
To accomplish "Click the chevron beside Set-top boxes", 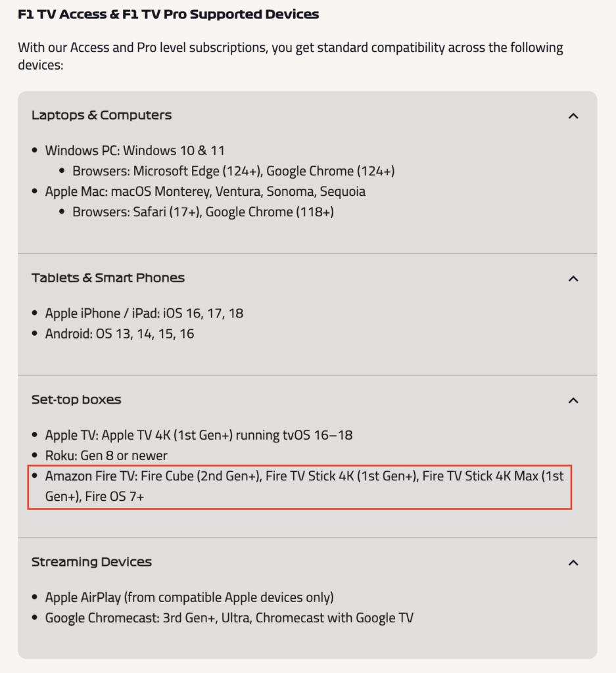I will [x=573, y=400].
